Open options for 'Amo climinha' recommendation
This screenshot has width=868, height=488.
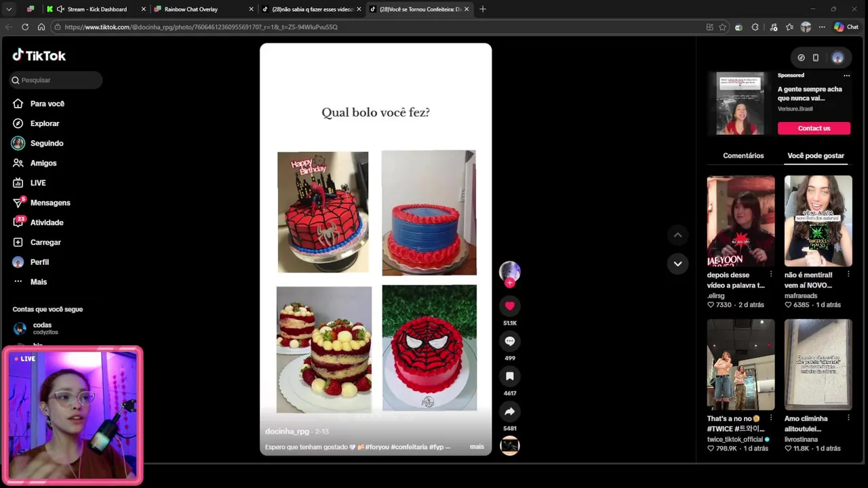[848, 418]
